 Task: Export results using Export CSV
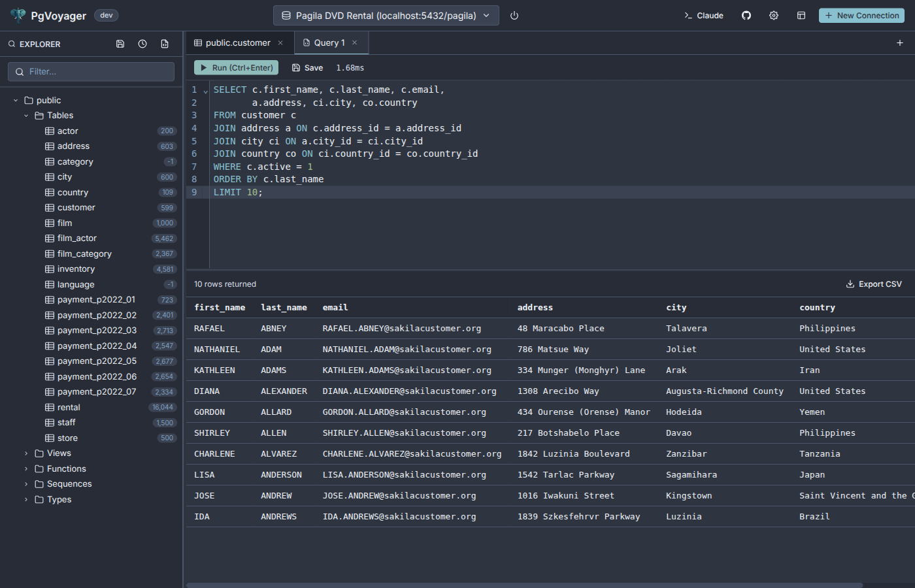pos(874,284)
